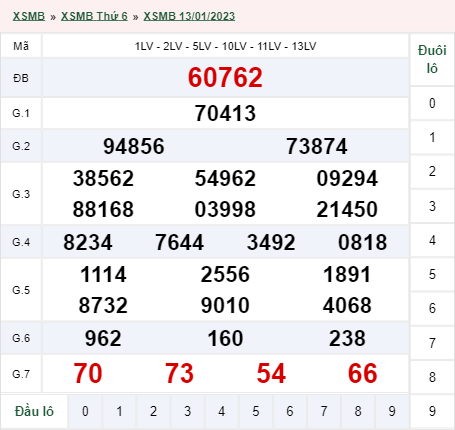
Task: Select digit 6 in the Đầu lô row
Action: click(x=290, y=411)
